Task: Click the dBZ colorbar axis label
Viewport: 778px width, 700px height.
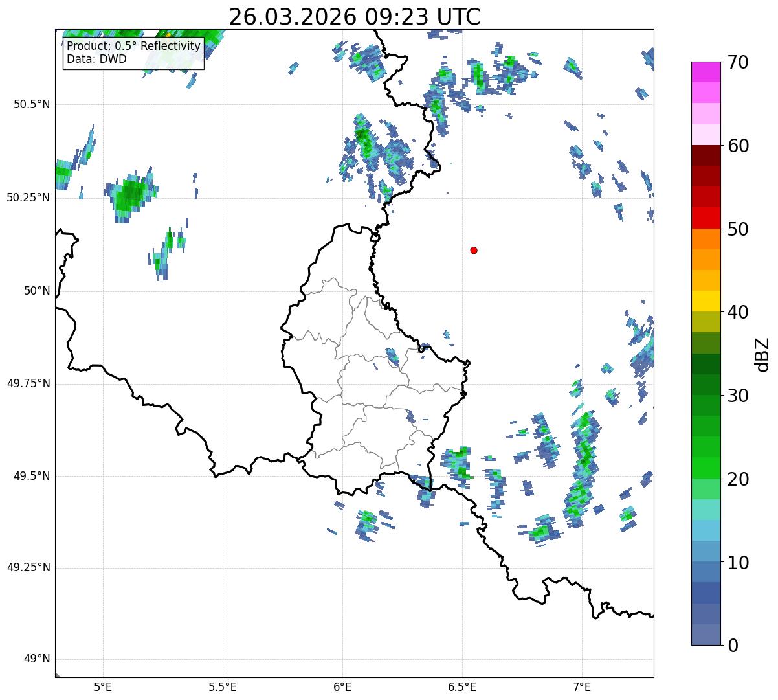Action: tap(763, 354)
